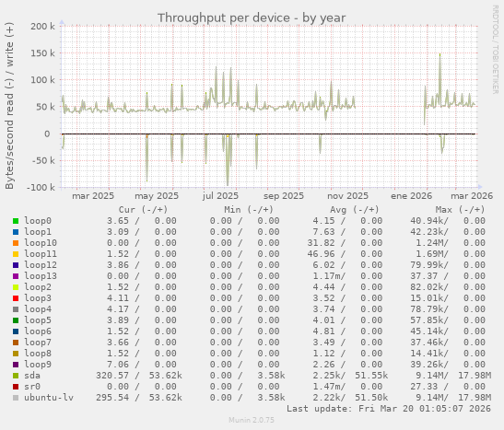This screenshot has width=504, height=430.
Task: Click the sr0 dark red legend swatch
Action: pyautogui.click(x=16, y=387)
